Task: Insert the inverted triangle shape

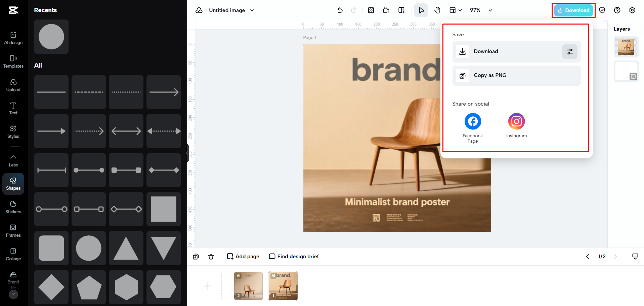Action: [x=164, y=248]
